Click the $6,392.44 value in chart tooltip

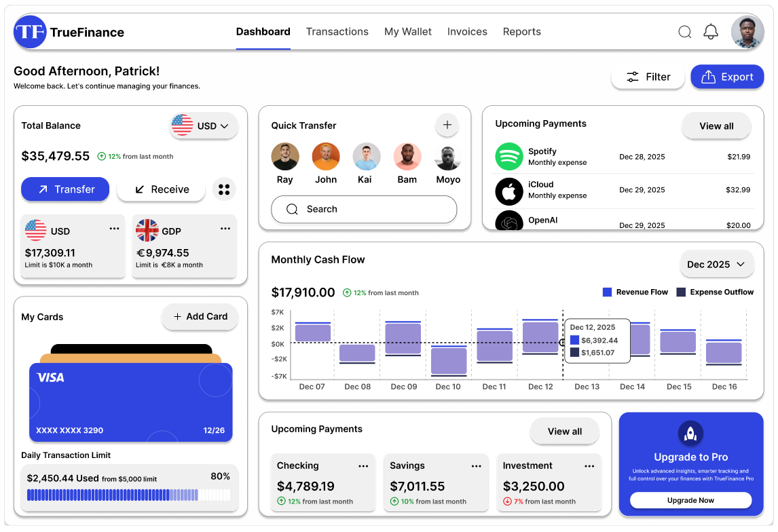pos(599,341)
